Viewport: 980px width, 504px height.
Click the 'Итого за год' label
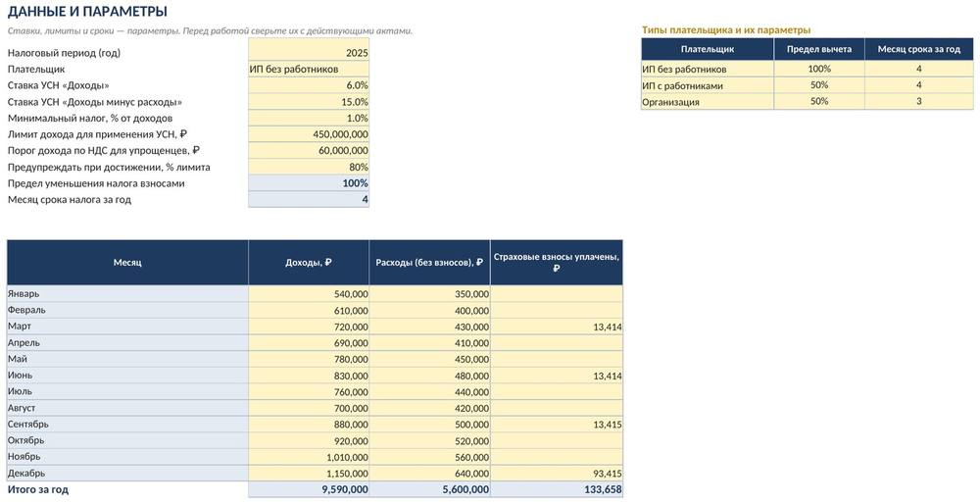click(x=38, y=489)
